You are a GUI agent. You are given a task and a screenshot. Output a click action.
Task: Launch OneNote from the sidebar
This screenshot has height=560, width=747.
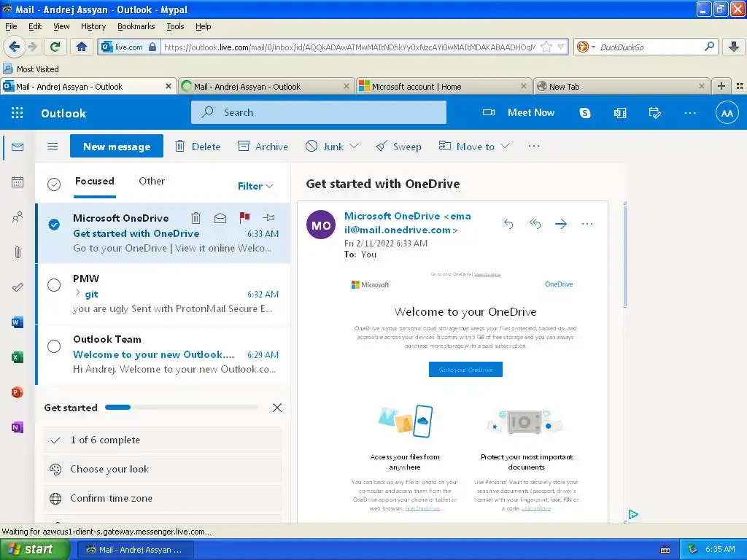[18, 427]
